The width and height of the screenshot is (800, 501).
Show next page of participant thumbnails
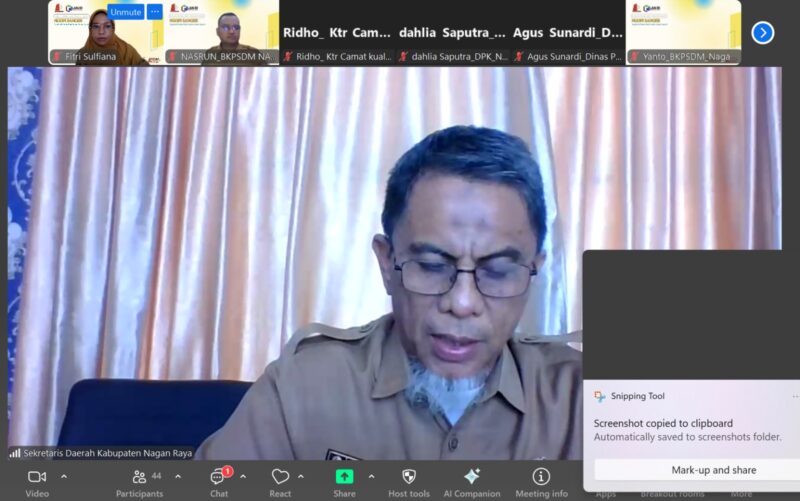763,33
